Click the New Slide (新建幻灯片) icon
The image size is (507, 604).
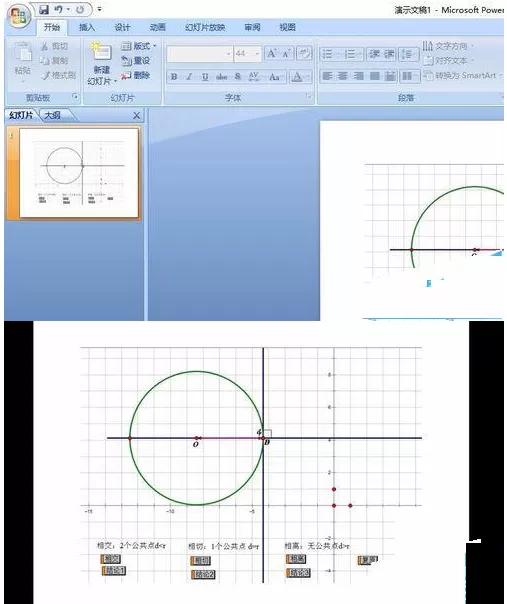click(x=102, y=52)
